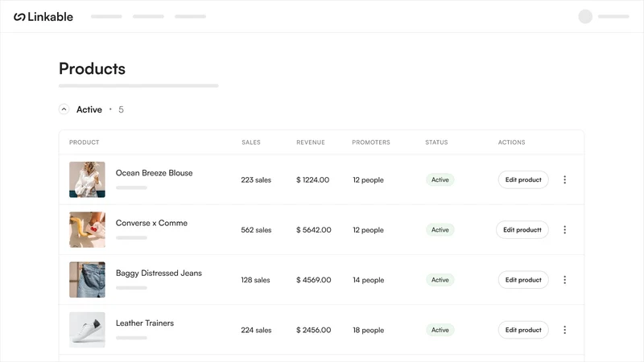The width and height of the screenshot is (644, 362).
Task: Select the Baggy Distressed Jeans product name
Action: click(159, 274)
